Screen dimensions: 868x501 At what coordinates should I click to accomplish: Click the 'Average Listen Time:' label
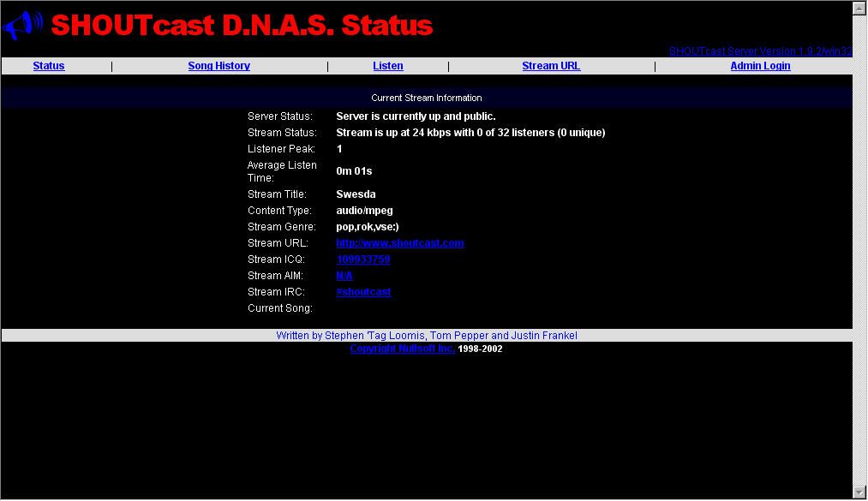[282, 171]
